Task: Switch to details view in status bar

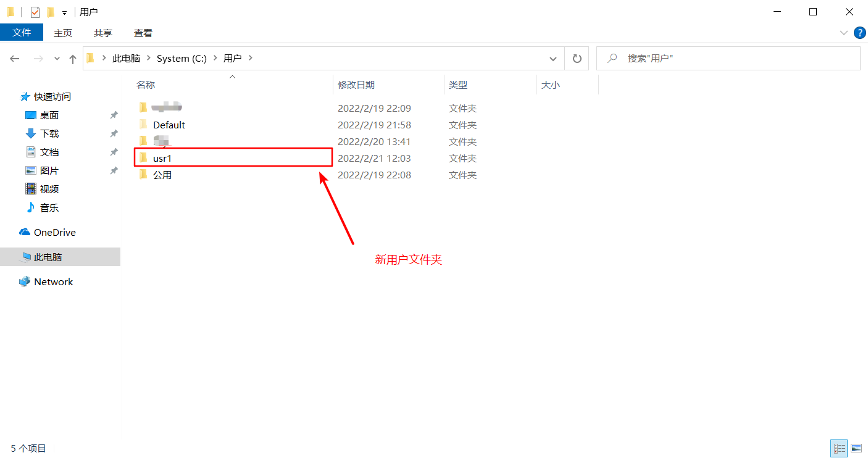Action: click(x=840, y=448)
